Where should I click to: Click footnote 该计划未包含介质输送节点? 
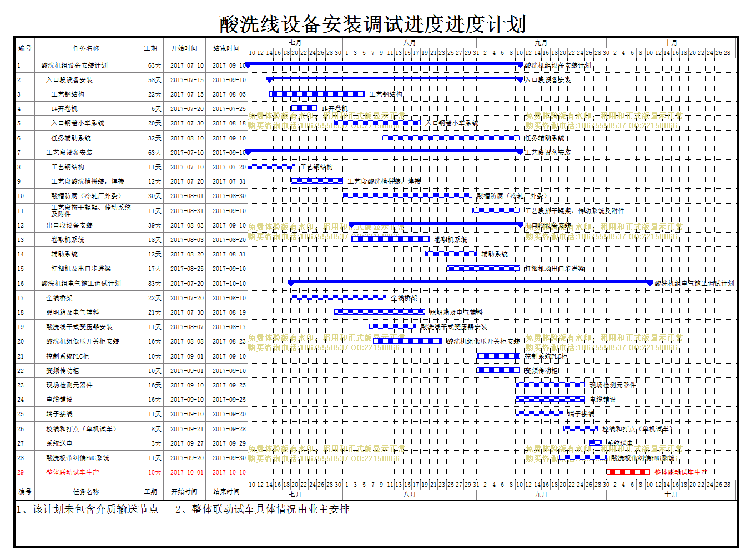[95, 509]
